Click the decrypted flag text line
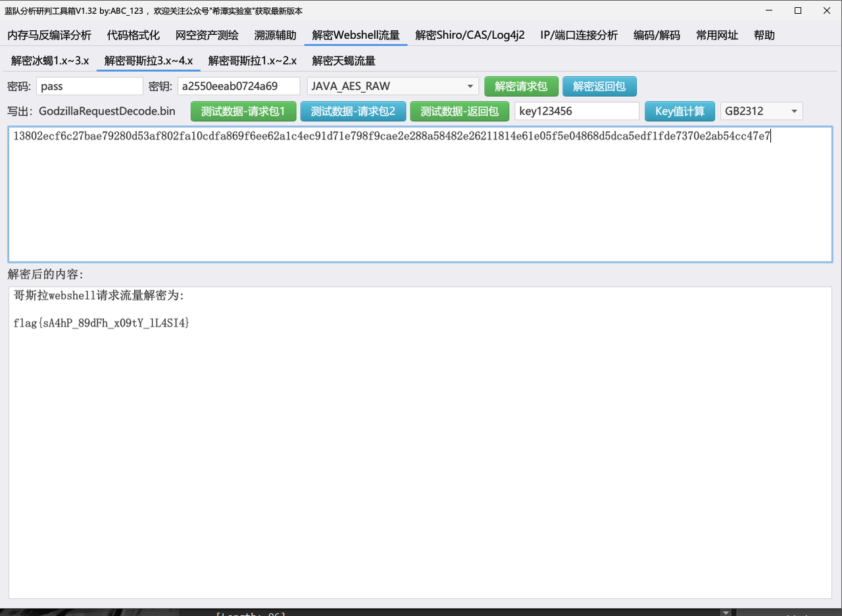This screenshot has width=842, height=616. pyautogui.click(x=101, y=323)
